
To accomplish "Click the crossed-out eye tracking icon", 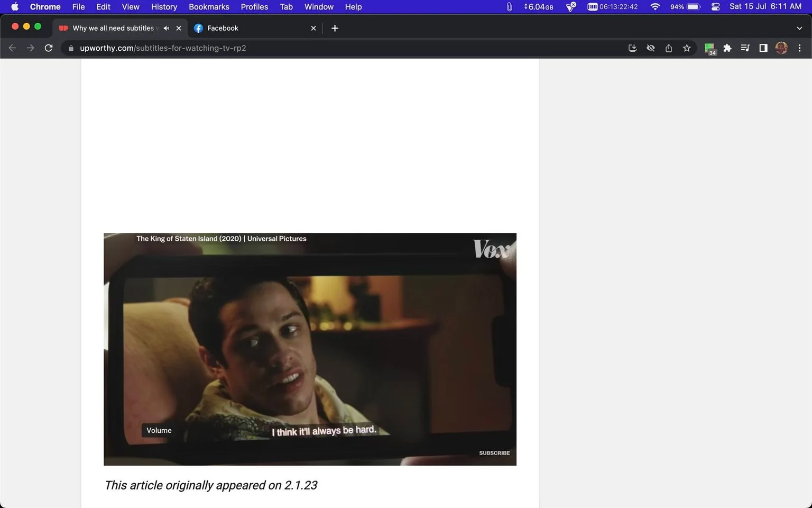I will click(x=651, y=48).
